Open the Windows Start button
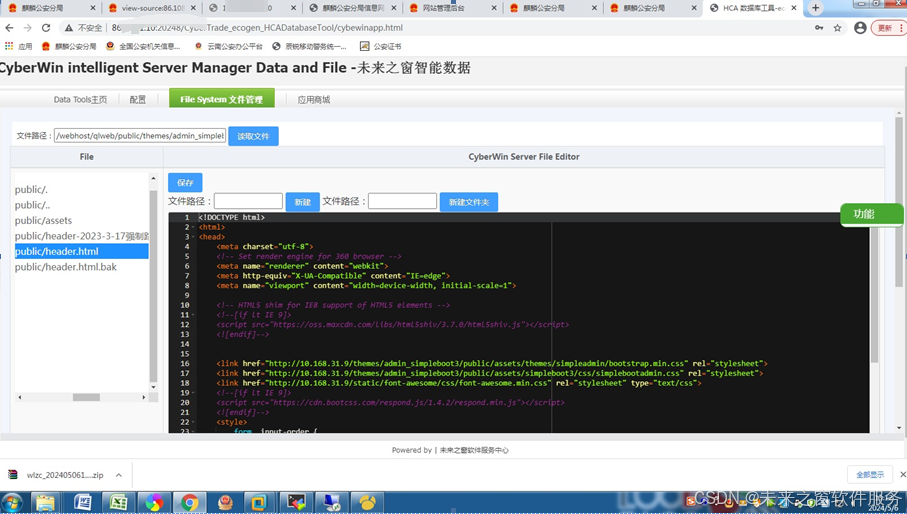The width and height of the screenshot is (907, 514). (12, 502)
